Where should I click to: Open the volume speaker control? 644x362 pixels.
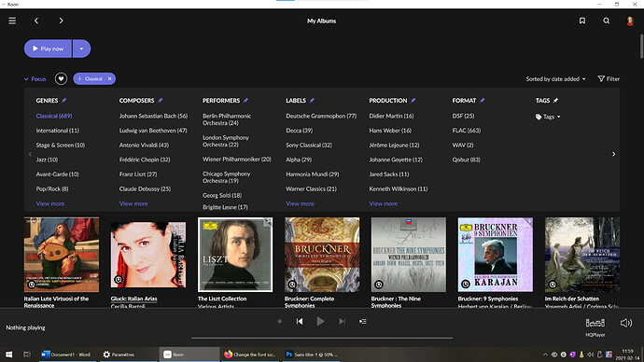[x=626, y=323]
